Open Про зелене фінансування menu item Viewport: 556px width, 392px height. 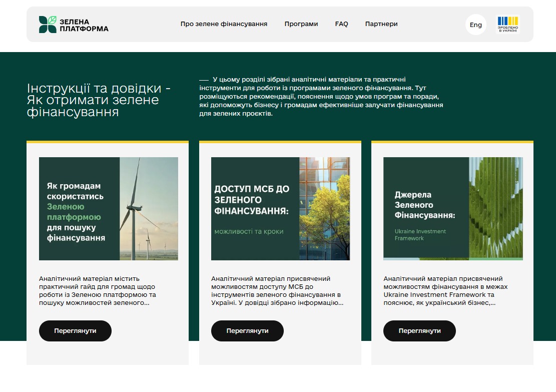(224, 24)
